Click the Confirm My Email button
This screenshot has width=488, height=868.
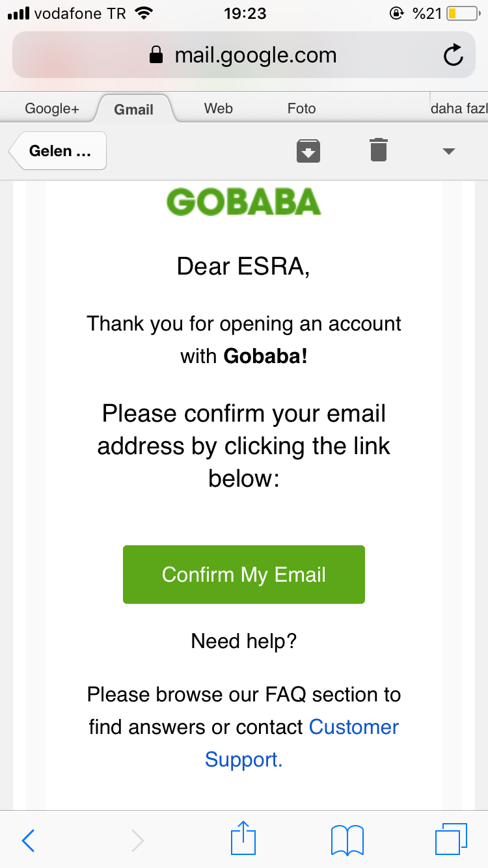coord(244,575)
